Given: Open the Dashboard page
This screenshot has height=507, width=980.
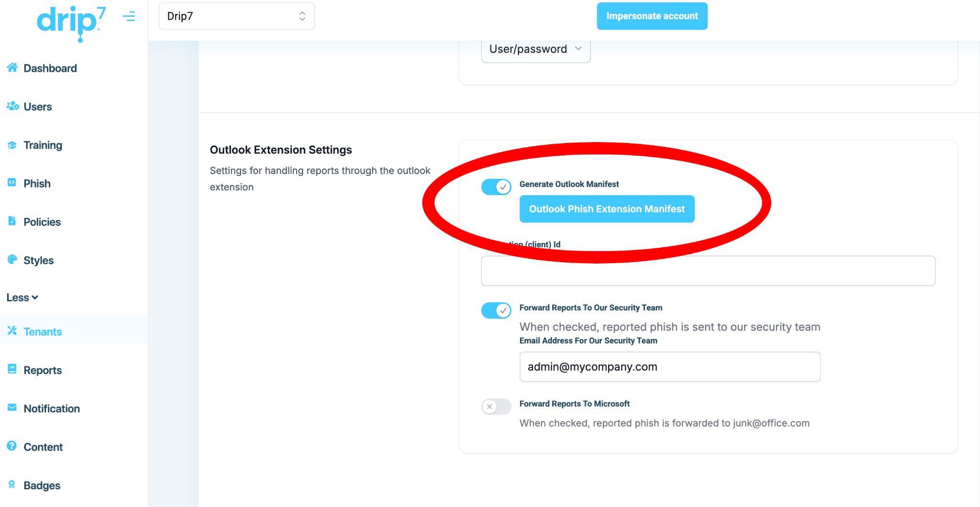Looking at the screenshot, I should click(x=50, y=68).
